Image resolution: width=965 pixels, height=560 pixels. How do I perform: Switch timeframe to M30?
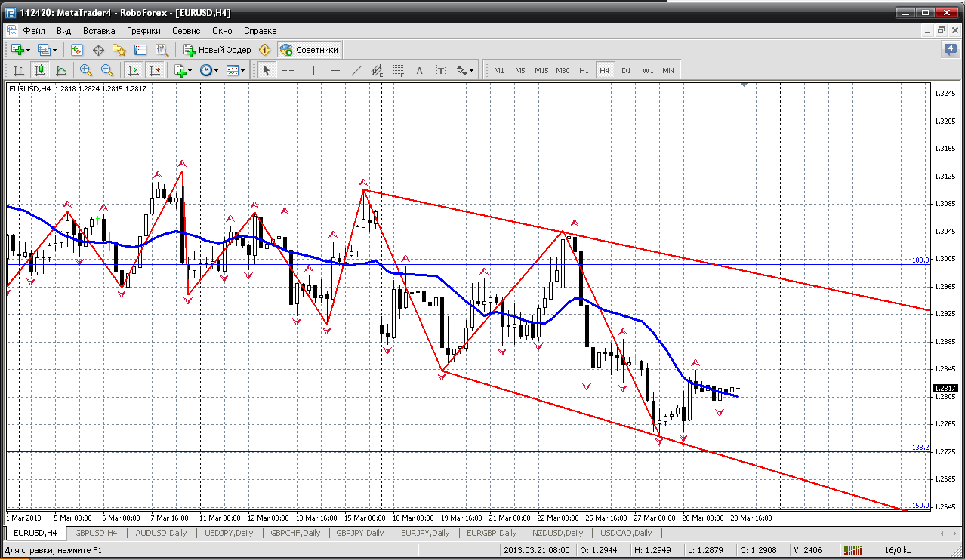[x=563, y=70]
